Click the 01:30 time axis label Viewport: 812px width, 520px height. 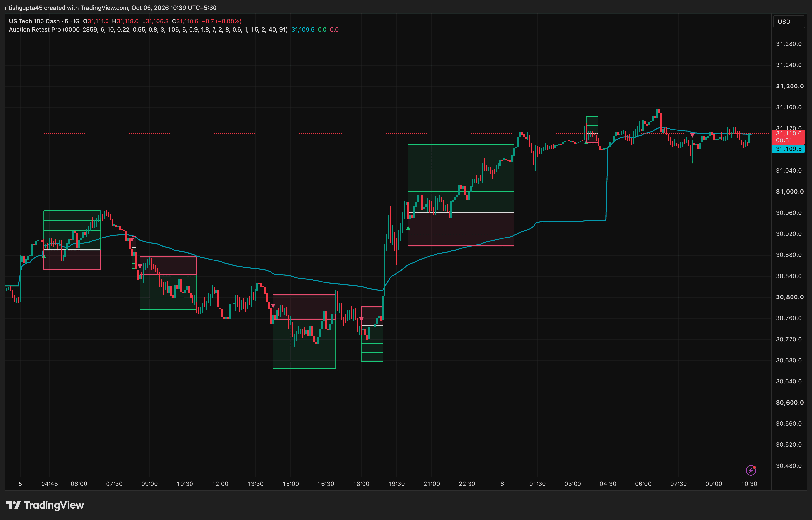(x=537, y=484)
